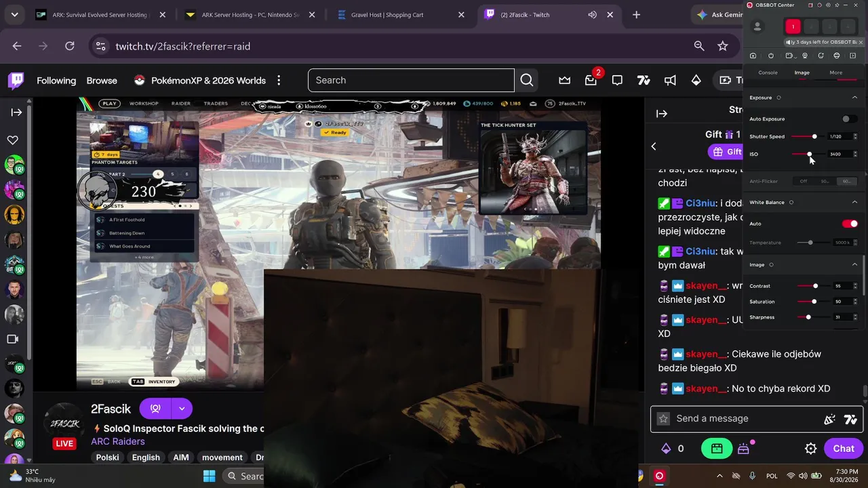The height and width of the screenshot is (488, 868).
Task: Click the English stream tag
Action: tap(146, 457)
